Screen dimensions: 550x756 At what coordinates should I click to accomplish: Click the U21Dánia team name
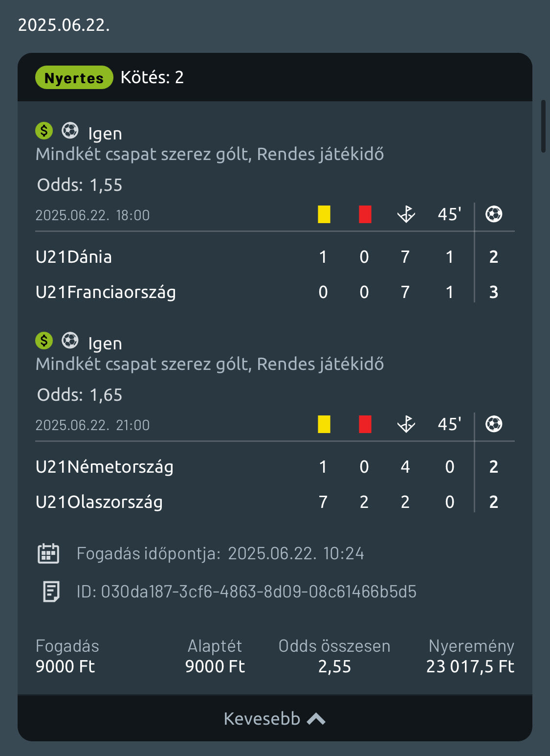74,257
